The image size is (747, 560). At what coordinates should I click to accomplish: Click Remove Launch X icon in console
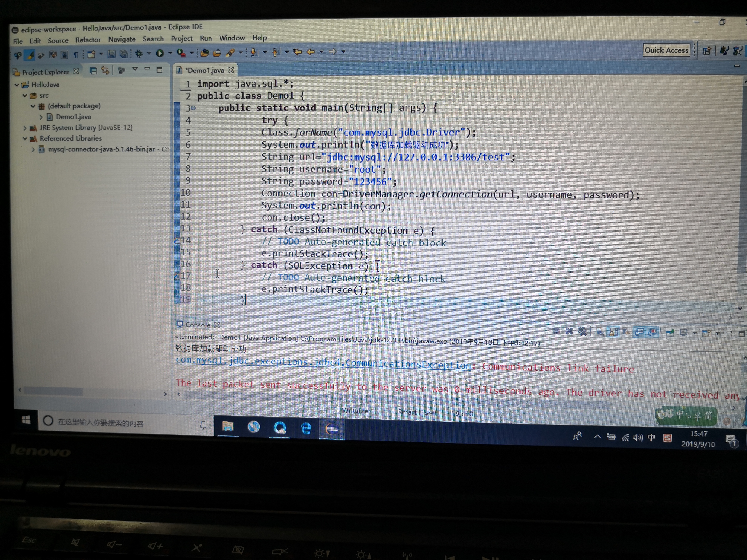coord(569,331)
